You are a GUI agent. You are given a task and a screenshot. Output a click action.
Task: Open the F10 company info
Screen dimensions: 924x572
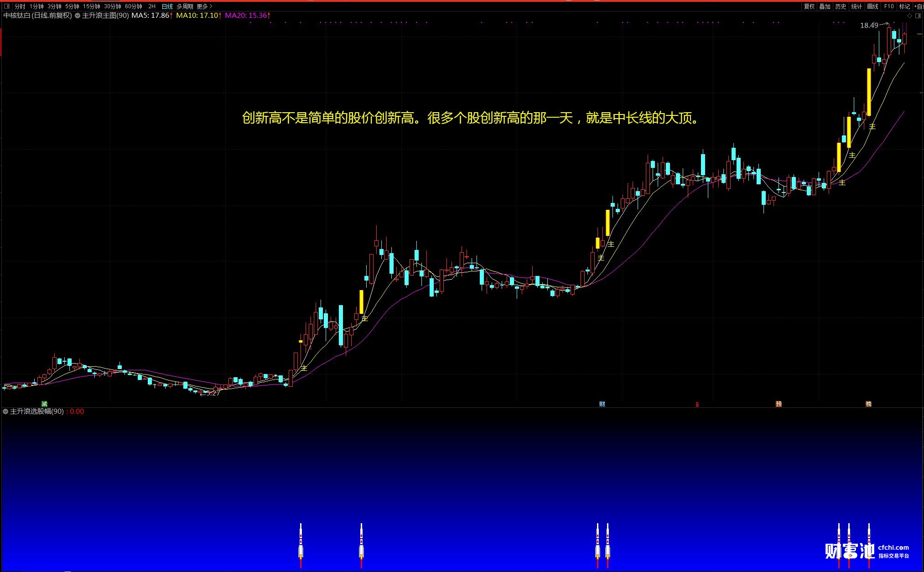pyautogui.click(x=889, y=6)
